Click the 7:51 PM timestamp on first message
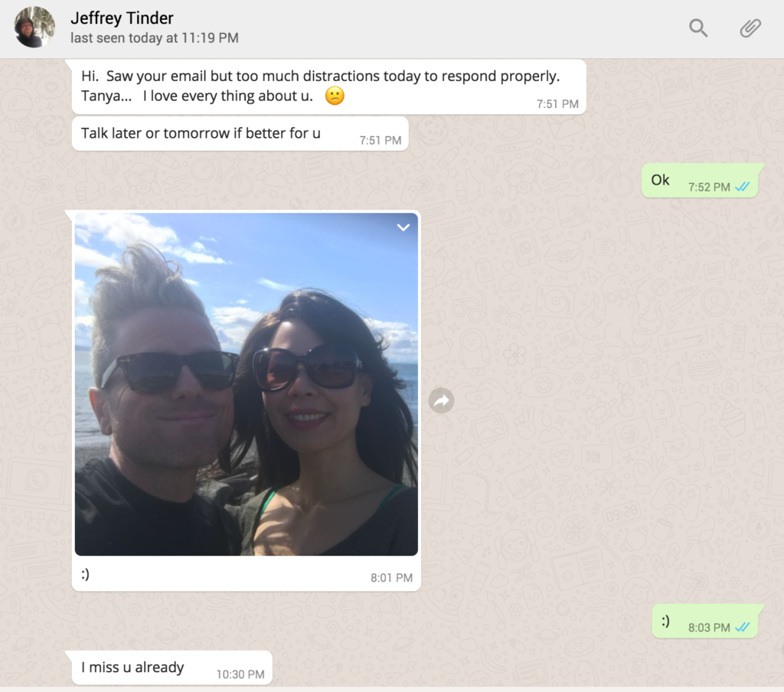784x692 pixels. (557, 104)
